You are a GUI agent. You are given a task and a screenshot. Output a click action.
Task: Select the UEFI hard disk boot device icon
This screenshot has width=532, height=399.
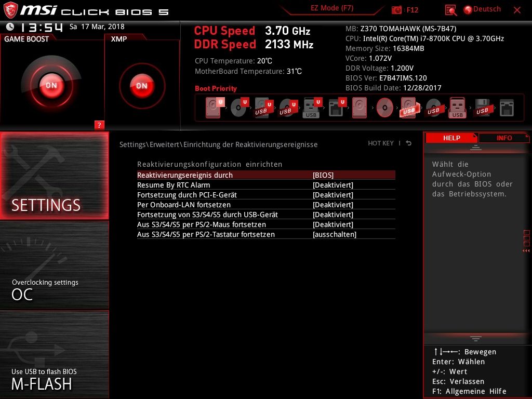[x=215, y=107]
